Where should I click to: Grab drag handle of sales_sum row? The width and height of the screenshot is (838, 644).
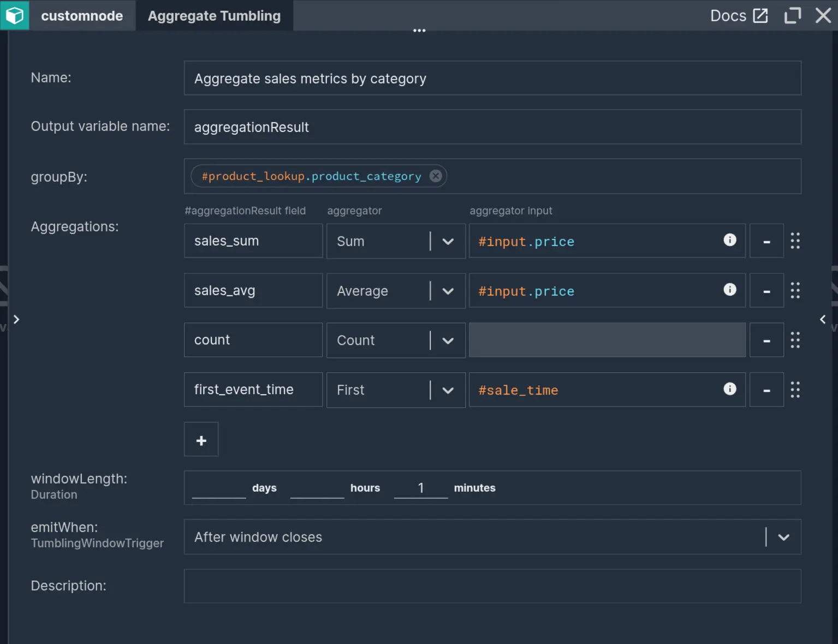coord(795,241)
